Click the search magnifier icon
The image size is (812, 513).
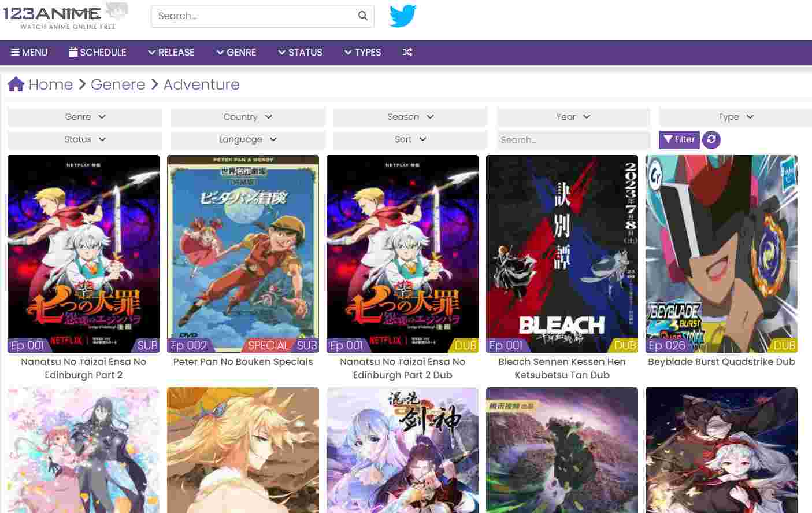tap(363, 16)
